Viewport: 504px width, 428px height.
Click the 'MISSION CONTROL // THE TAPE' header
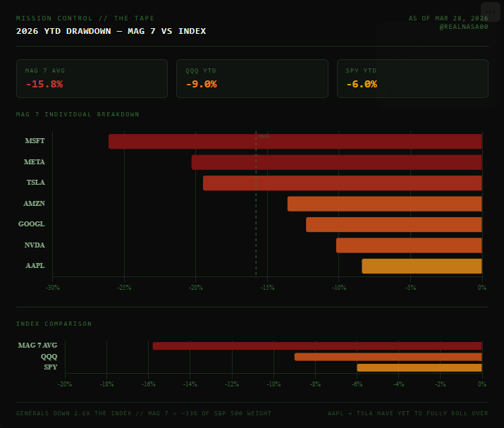click(85, 18)
